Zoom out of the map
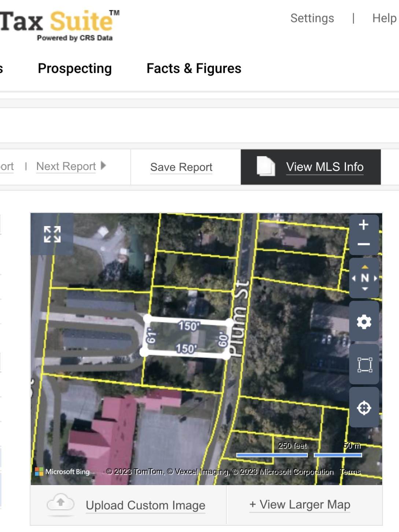The width and height of the screenshot is (399, 532). pyautogui.click(x=363, y=244)
